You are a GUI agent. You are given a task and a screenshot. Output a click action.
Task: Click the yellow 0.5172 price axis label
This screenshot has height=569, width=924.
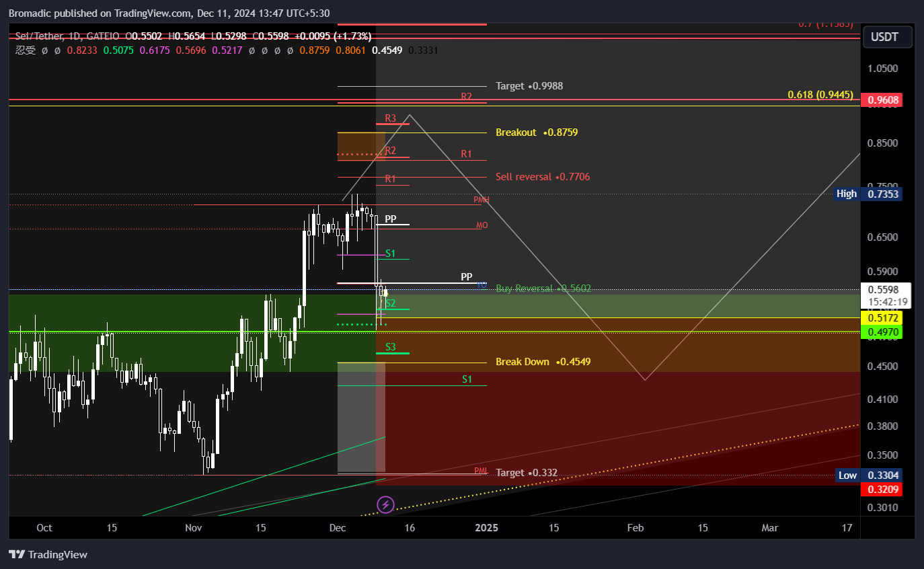(x=882, y=317)
